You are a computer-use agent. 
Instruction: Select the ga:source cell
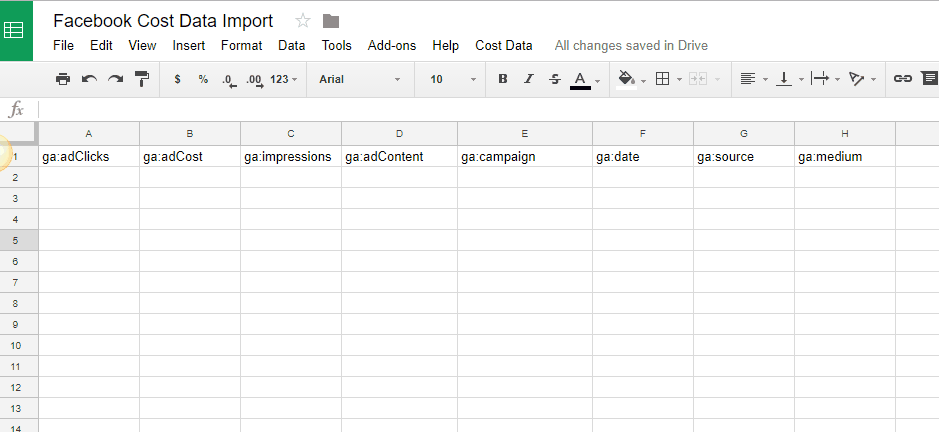(x=744, y=156)
